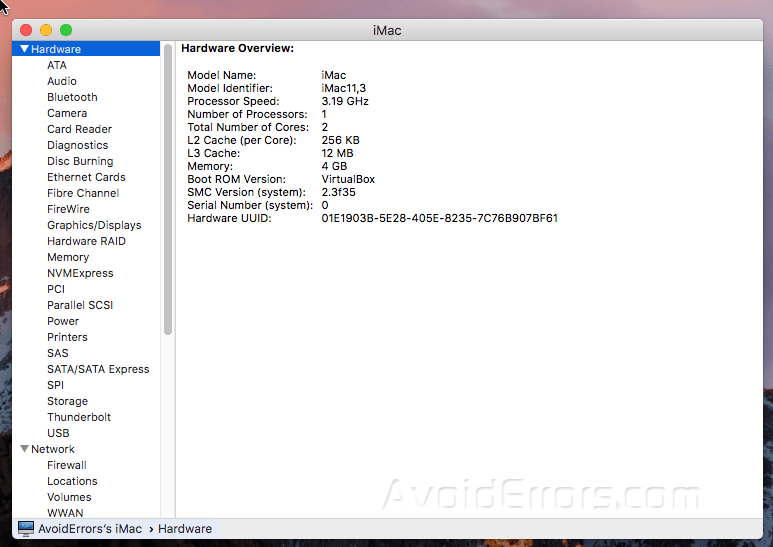The height and width of the screenshot is (547, 773).
Task: Click the Processor Speed value 3.19 GHz
Action: pos(345,101)
